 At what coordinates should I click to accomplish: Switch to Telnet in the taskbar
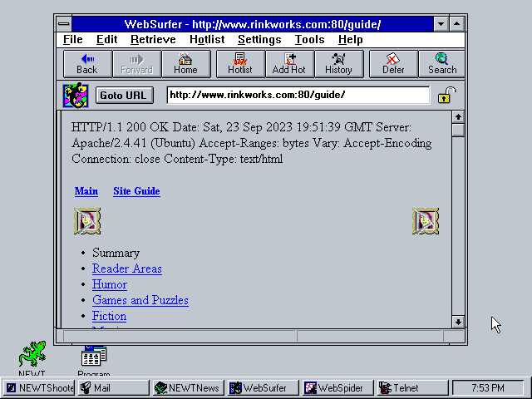pyautogui.click(x=412, y=388)
